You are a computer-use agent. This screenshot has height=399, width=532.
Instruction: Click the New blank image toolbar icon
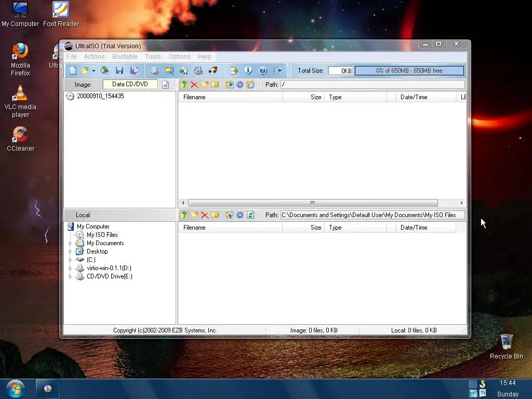tap(73, 71)
